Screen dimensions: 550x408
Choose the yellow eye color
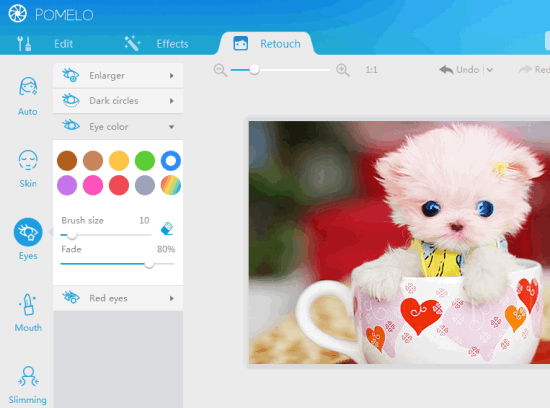tap(119, 161)
